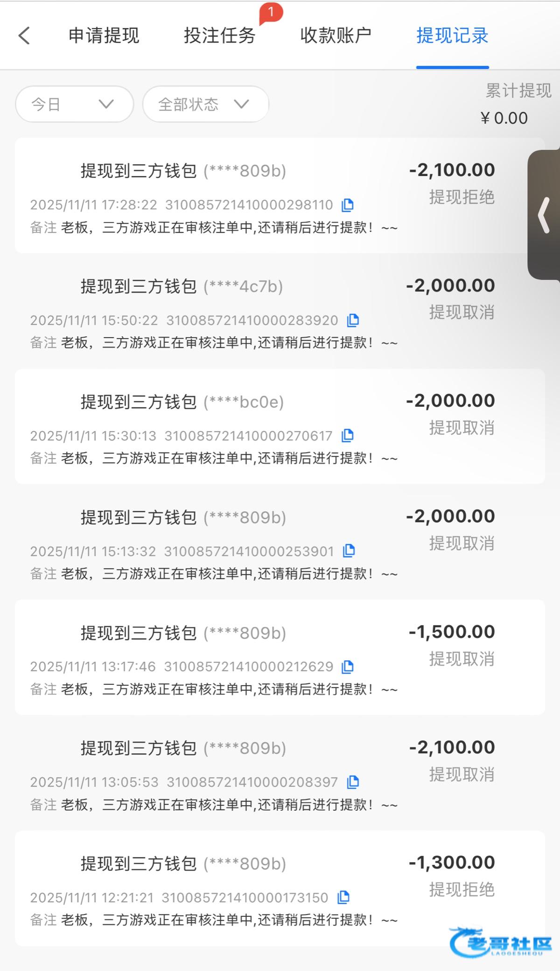The image size is (560, 971).
Task: Copy order number ending in 298110
Action: (348, 205)
